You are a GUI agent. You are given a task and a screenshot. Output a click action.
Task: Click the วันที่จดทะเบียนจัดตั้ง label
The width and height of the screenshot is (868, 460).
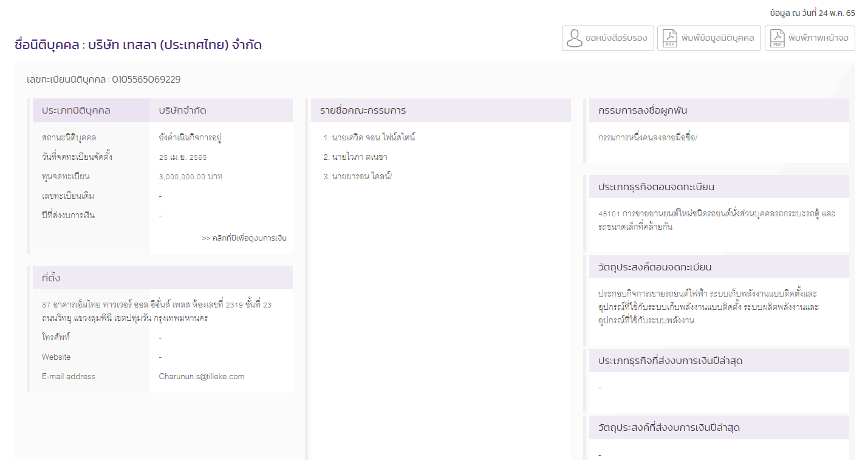(77, 157)
